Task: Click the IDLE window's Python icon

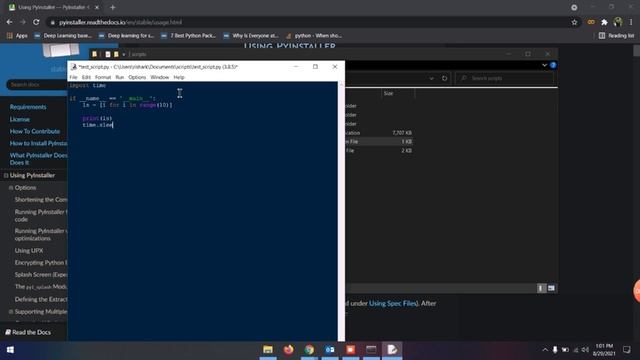Action: (74, 67)
